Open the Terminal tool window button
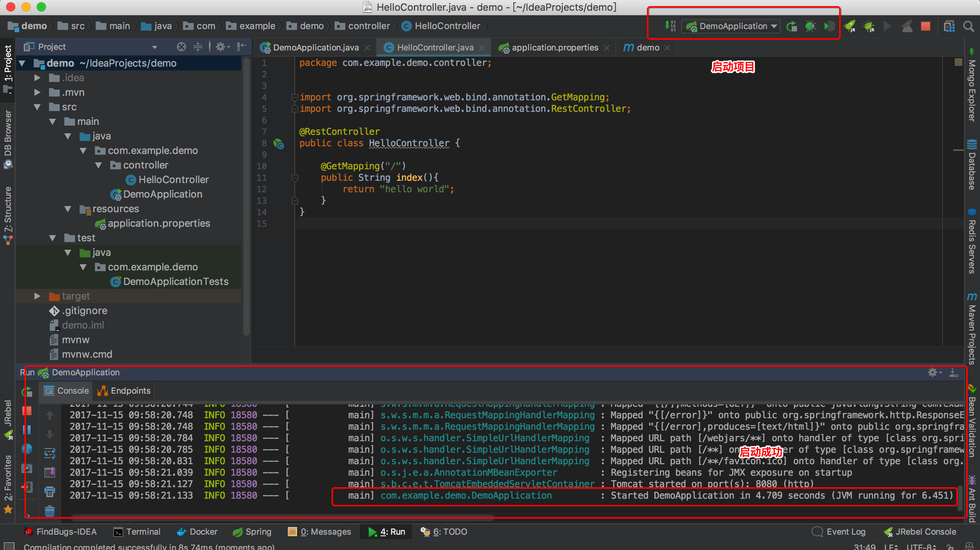 pos(137,532)
